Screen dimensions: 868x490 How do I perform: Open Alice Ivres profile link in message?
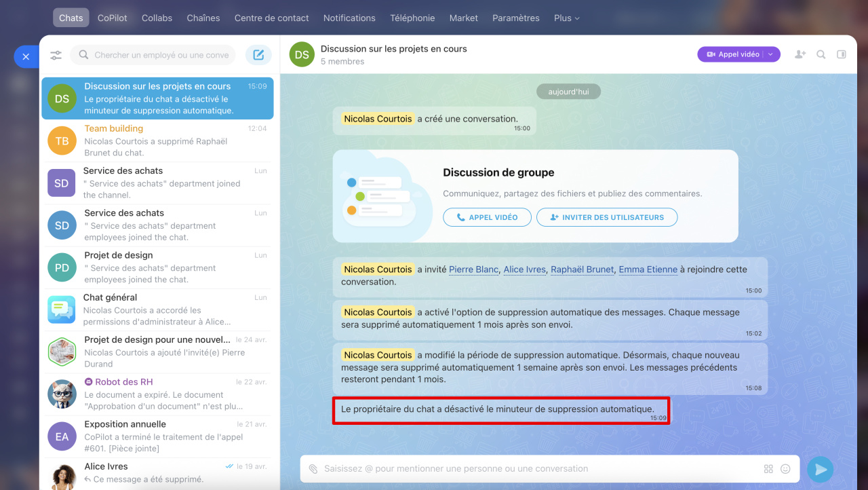[x=524, y=269]
